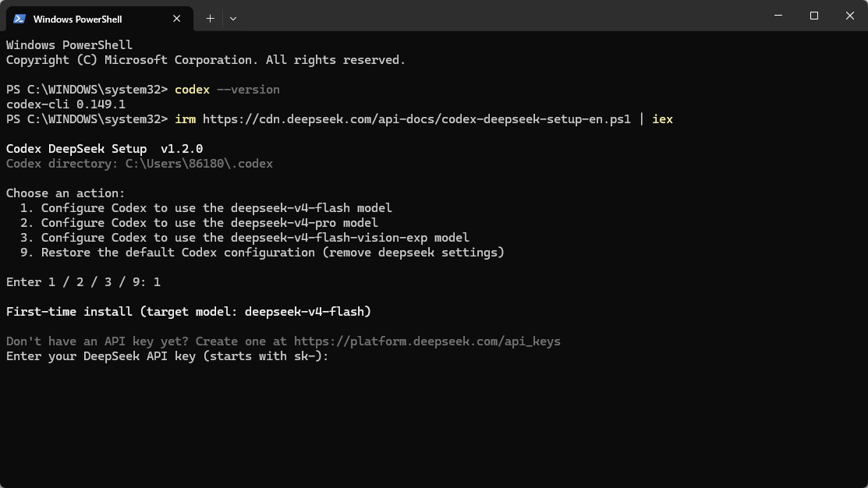Click the cdn.deepseek.com setup script URL
The image size is (868, 488).
pos(416,119)
